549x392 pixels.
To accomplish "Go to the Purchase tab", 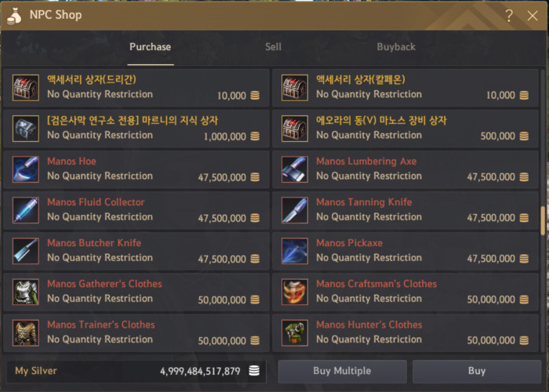I will point(151,47).
